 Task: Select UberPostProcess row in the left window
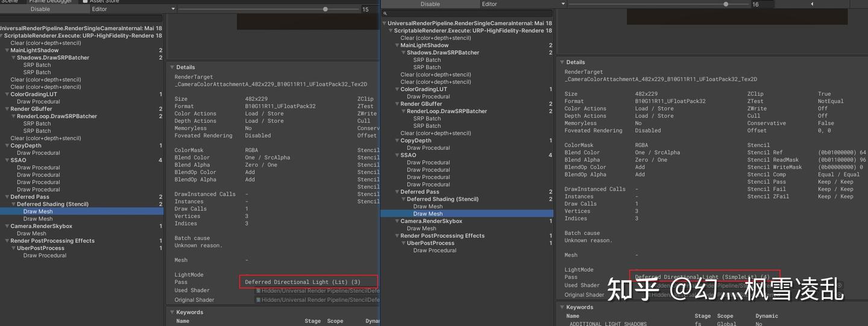(81, 248)
